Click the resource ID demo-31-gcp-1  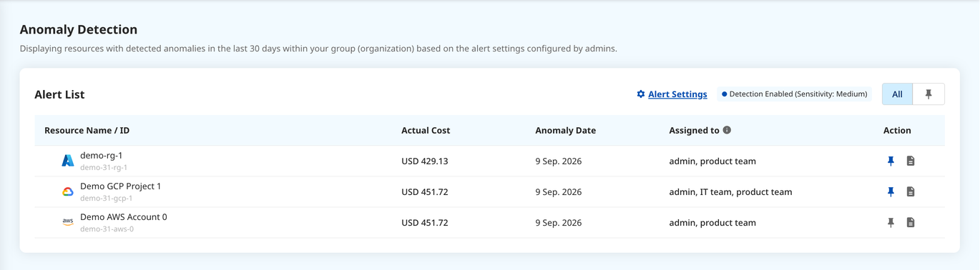106,199
